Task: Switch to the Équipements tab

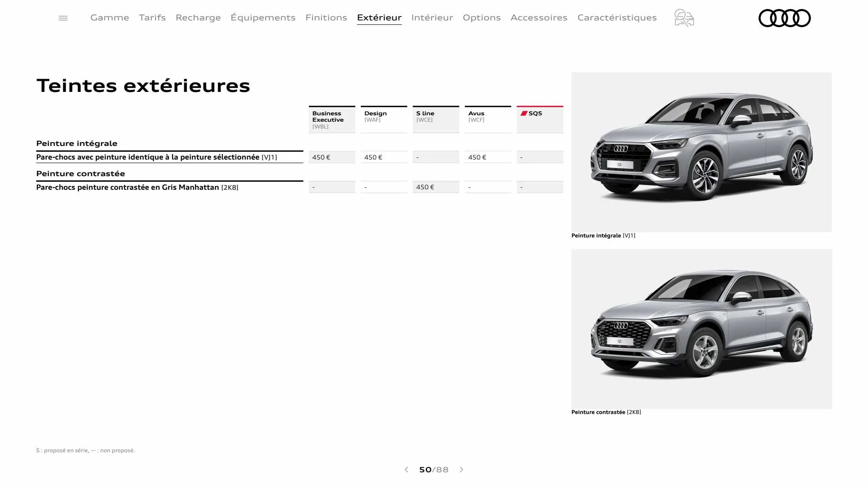Action: (x=263, y=17)
